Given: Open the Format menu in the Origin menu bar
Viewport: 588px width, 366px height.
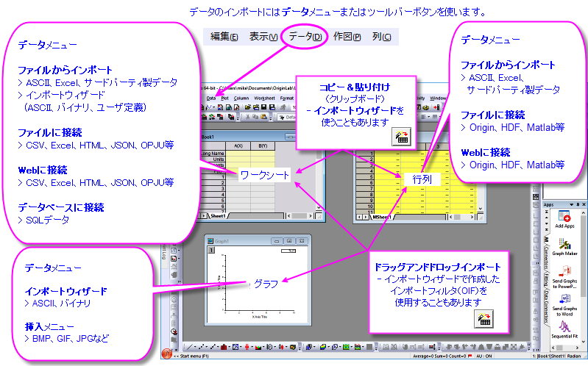Looking at the screenshot, I should pyautogui.click(x=287, y=98).
